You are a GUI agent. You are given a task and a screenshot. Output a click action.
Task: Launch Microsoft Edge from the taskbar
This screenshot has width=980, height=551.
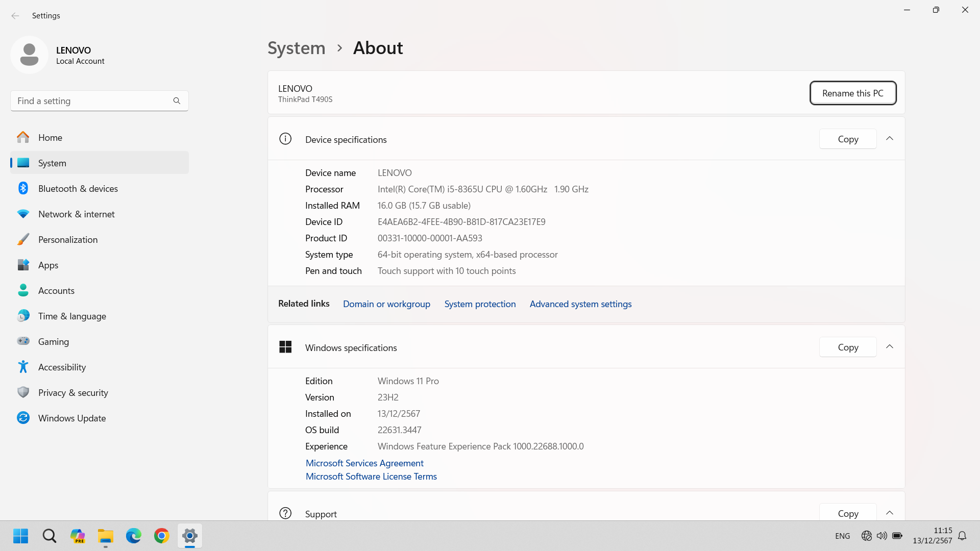point(134,536)
